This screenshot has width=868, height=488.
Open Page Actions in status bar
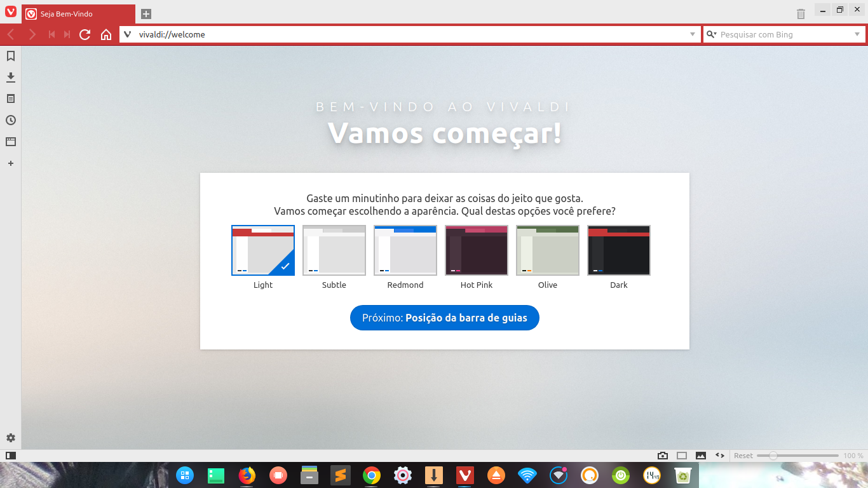[x=720, y=456]
